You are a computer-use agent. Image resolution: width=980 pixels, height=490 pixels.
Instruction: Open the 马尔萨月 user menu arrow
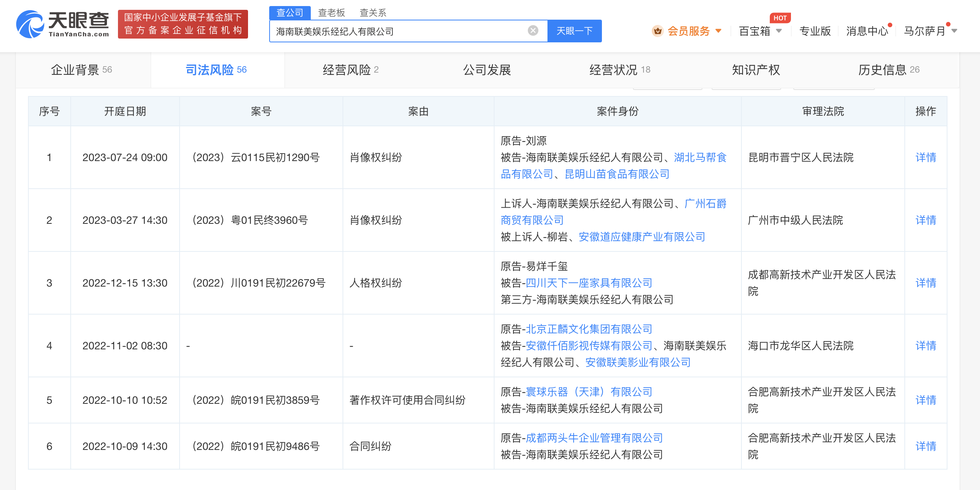pyautogui.click(x=954, y=31)
